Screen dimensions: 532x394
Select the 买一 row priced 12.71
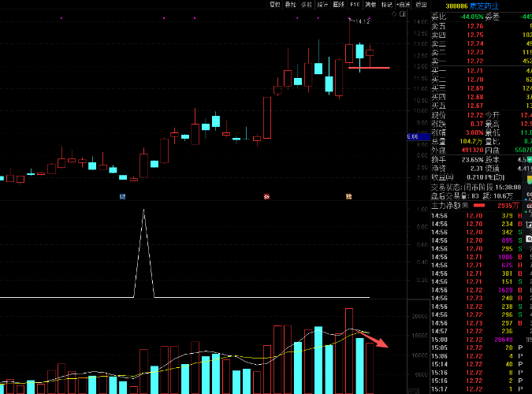(482, 71)
